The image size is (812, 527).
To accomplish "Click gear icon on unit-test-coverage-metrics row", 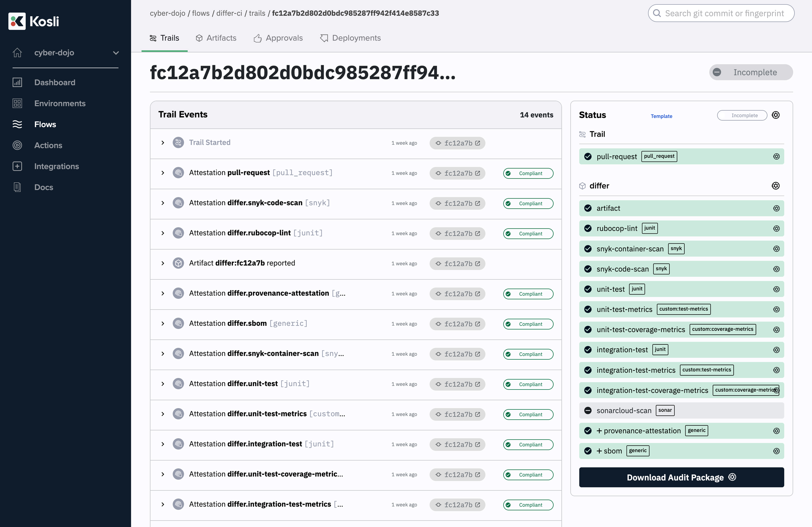I will pos(776,330).
